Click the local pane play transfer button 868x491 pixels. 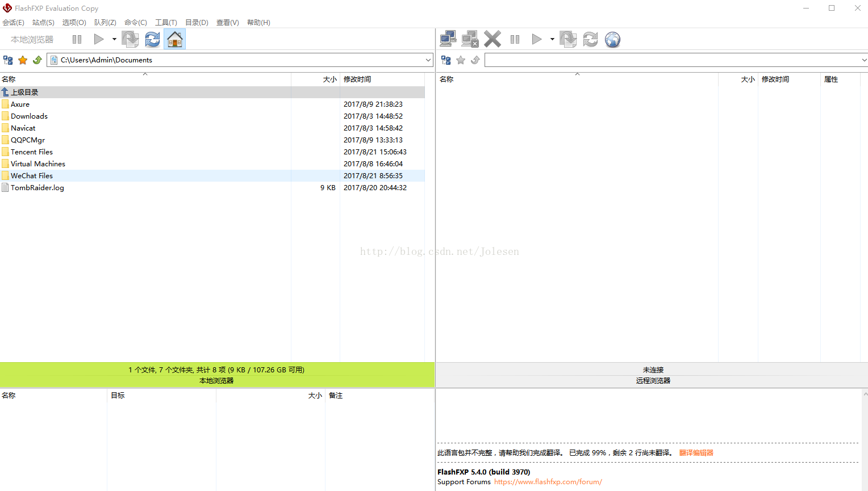click(99, 39)
